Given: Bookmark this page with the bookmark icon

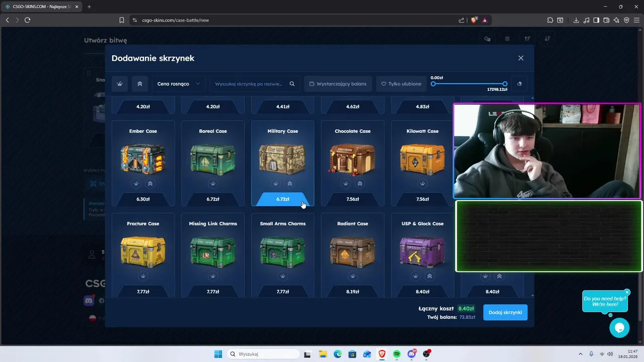Looking at the screenshot, I should [122, 20].
